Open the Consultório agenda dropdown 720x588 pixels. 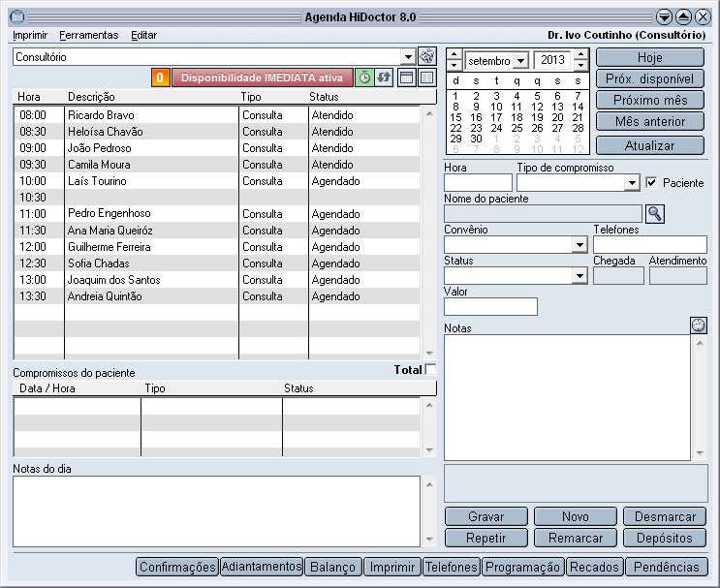[408, 57]
